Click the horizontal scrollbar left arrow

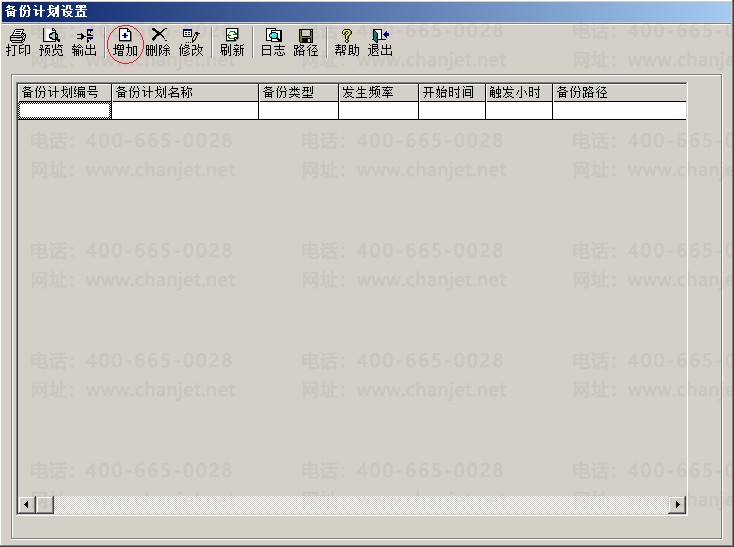pyautogui.click(x=27, y=504)
